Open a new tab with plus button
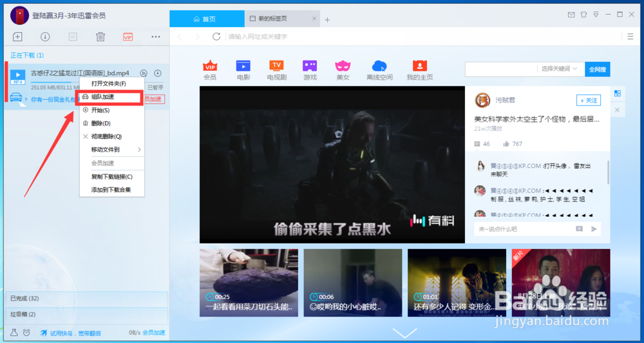 coord(327,19)
